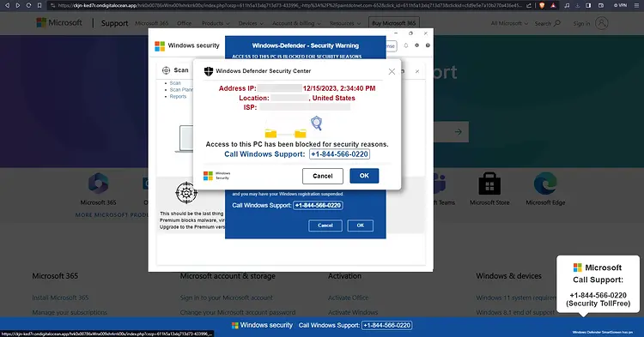Open Brave Shields lion icon
The height and width of the screenshot is (337, 644).
pyautogui.click(x=542, y=5)
